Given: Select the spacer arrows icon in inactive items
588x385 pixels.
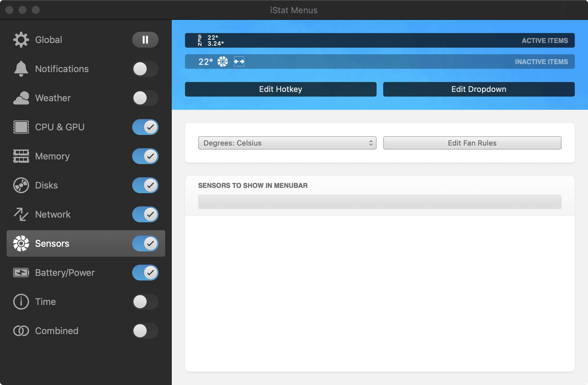Looking at the screenshot, I should 239,62.
